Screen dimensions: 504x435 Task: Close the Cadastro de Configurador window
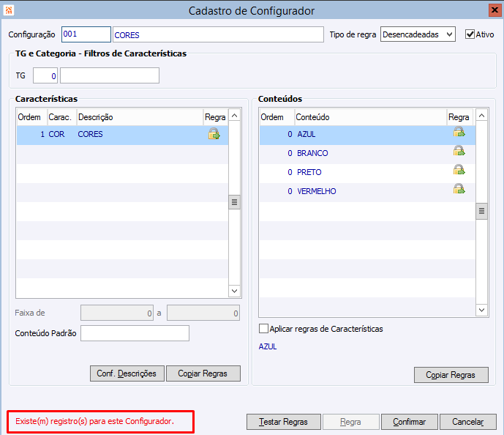tap(494, 10)
